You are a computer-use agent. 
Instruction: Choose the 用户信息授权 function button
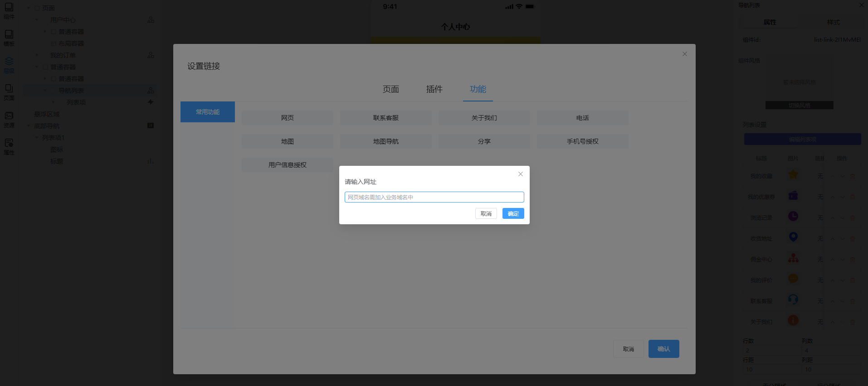pyautogui.click(x=288, y=165)
